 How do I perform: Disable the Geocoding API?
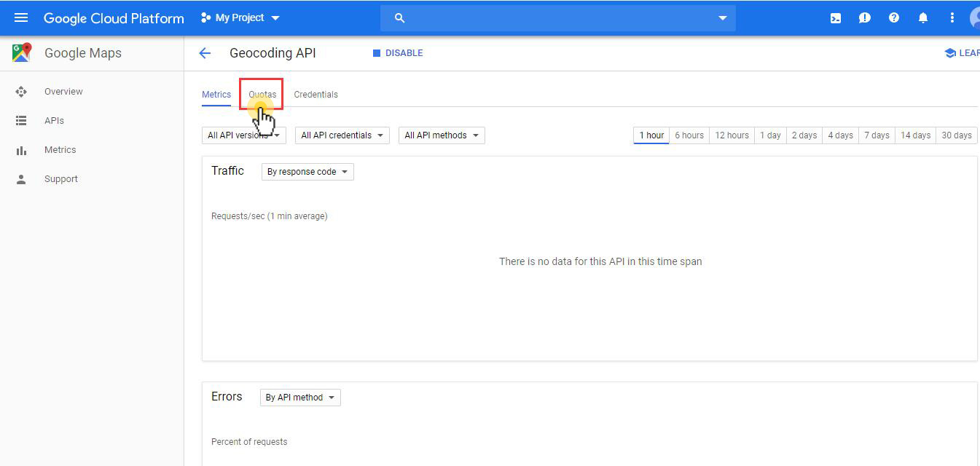tap(398, 53)
